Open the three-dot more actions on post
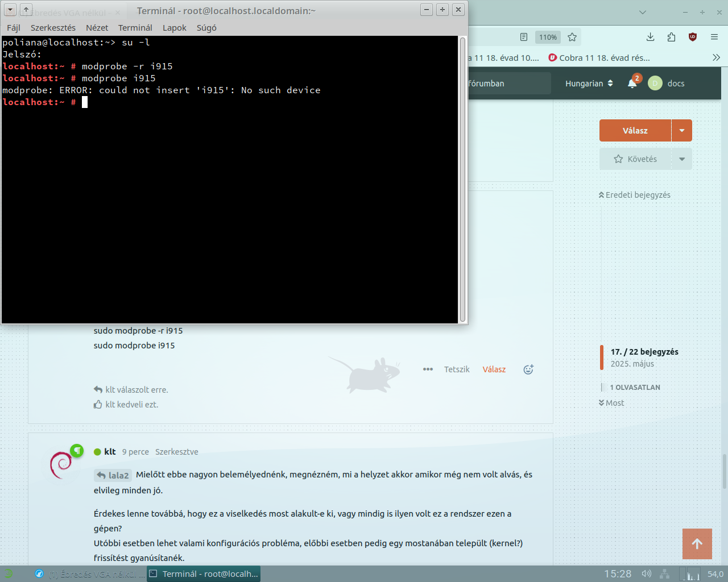This screenshot has width=728, height=582. point(428,369)
